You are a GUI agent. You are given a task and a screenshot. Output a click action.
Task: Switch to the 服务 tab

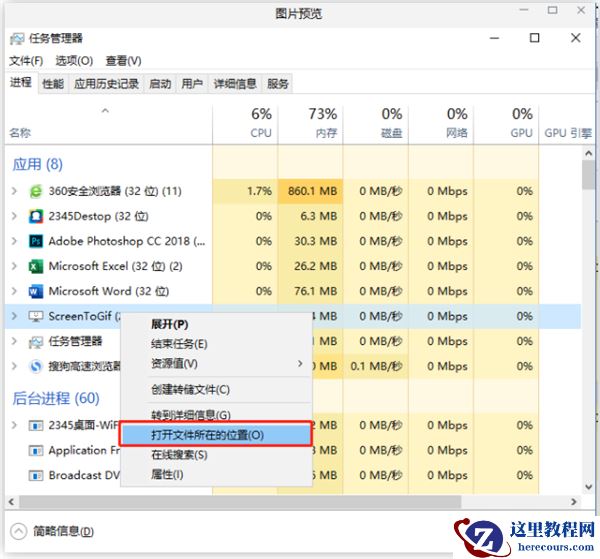click(x=277, y=83)
